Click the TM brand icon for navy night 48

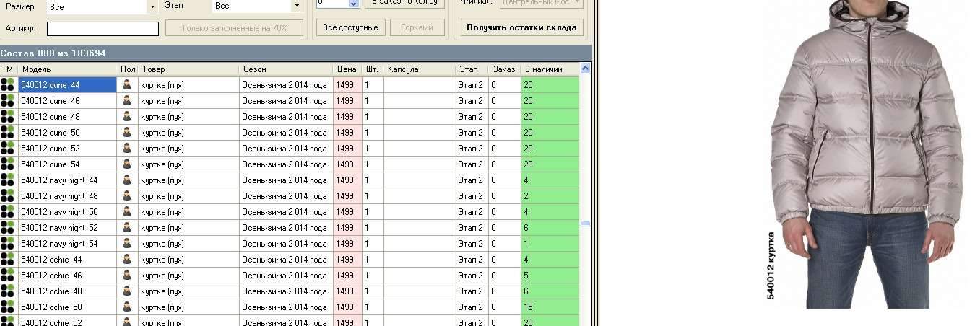[x=7, y=196]
